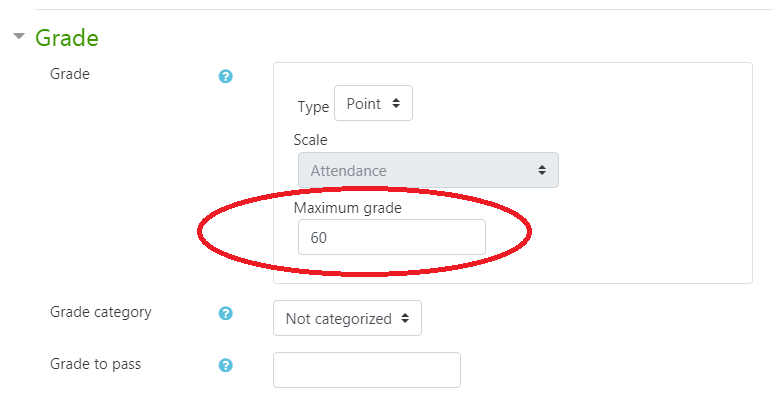Click the Grade category label text
Screen dimensions: 773x399
[x=101, y=313]
